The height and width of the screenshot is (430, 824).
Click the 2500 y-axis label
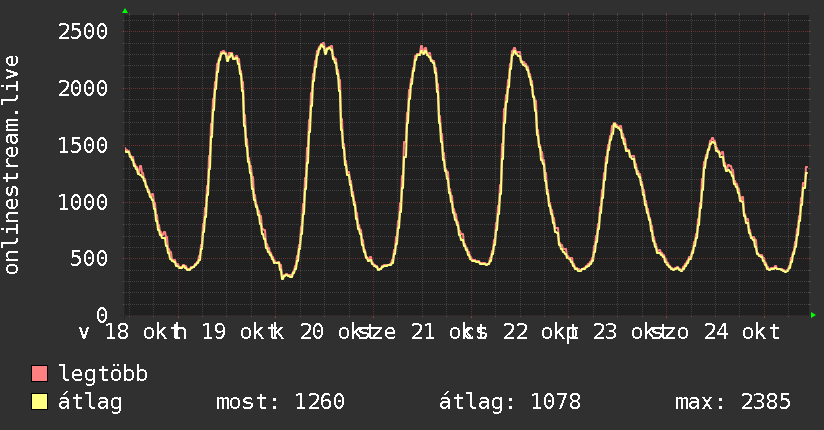pos(83,32)
